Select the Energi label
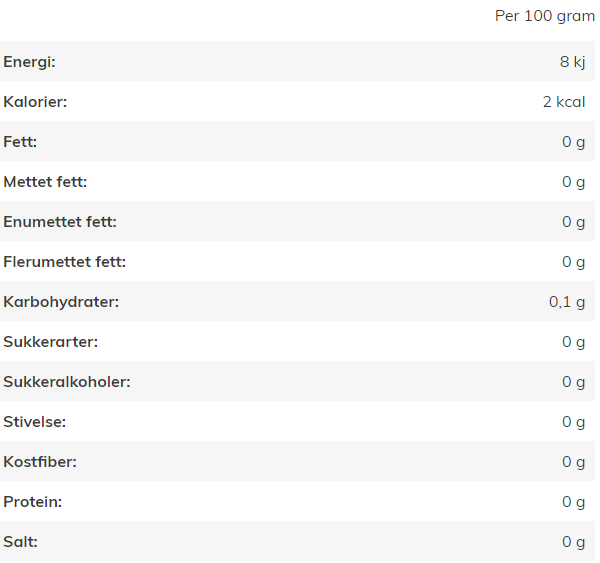 click(x=29, y=62)
